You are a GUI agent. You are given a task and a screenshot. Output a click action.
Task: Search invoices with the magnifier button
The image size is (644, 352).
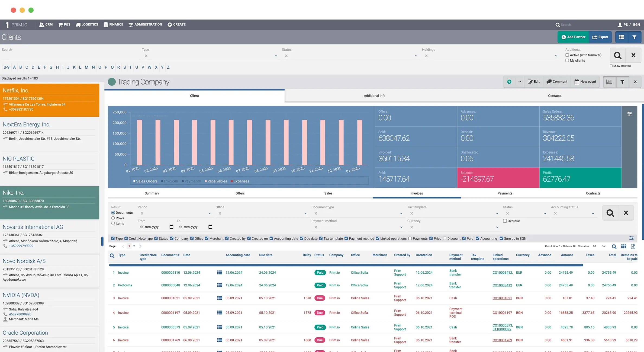click(x=610, y=213)
